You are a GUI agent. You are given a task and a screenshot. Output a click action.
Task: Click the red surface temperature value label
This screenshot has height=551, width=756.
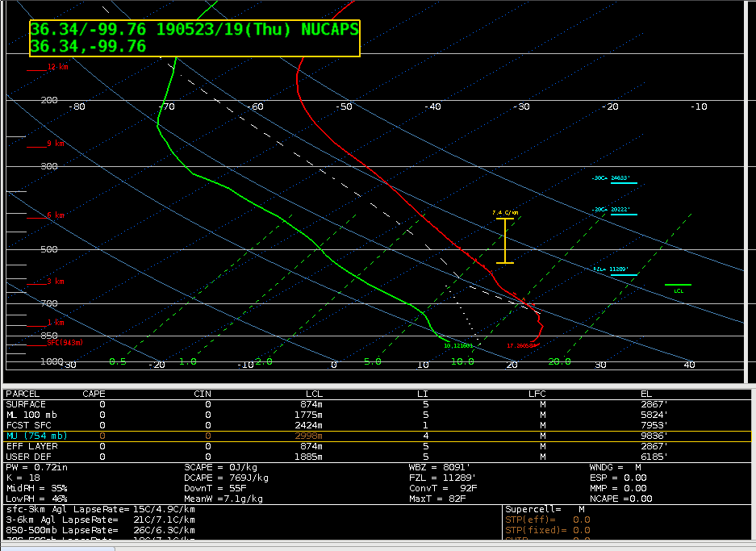pyautogui.click(x=522, y=346)
